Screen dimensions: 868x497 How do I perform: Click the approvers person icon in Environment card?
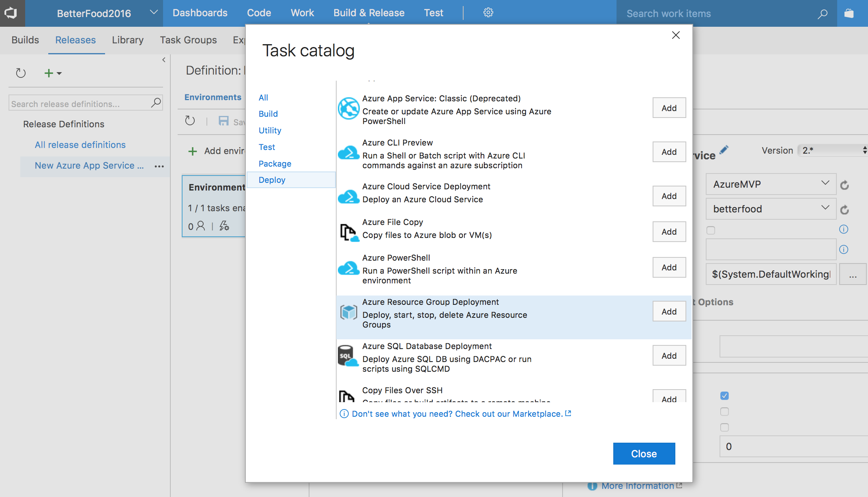[201, 226]
